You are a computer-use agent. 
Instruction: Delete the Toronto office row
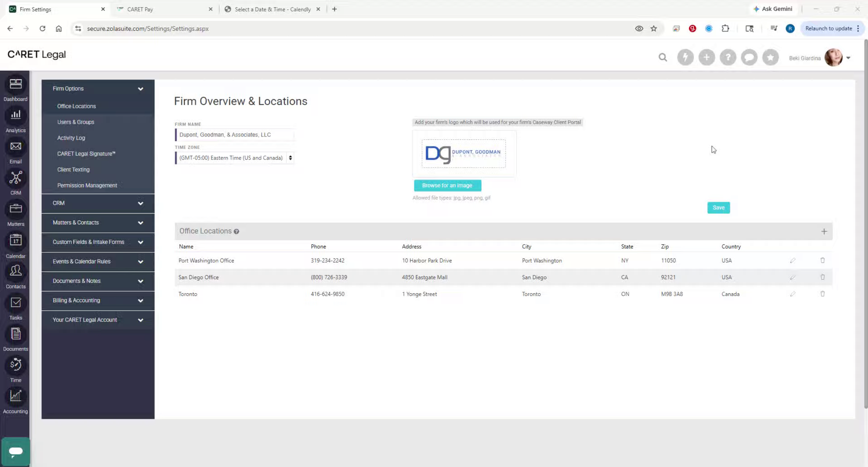tap(822, 294)
